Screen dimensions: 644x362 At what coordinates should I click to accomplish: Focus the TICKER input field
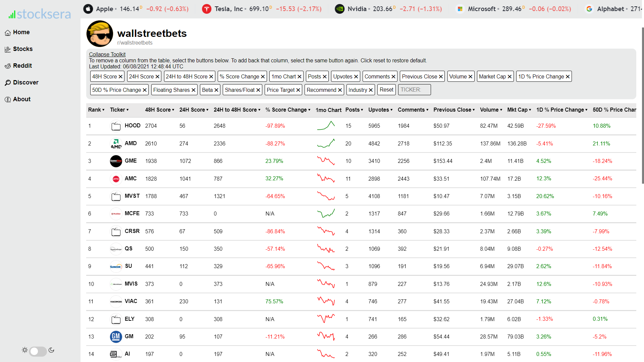[414, 90]
